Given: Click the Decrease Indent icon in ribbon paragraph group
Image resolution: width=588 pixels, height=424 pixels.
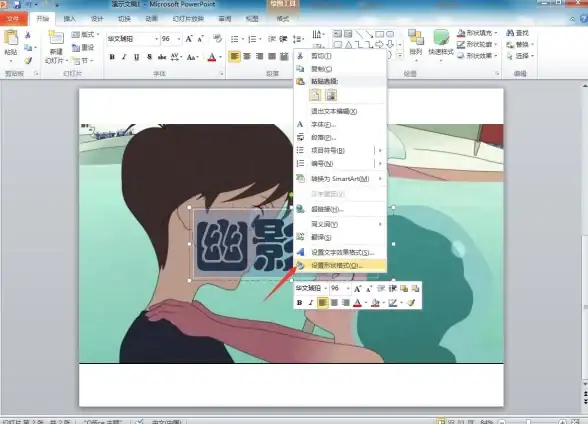Looking at the screenshot, I should point(272,39).
